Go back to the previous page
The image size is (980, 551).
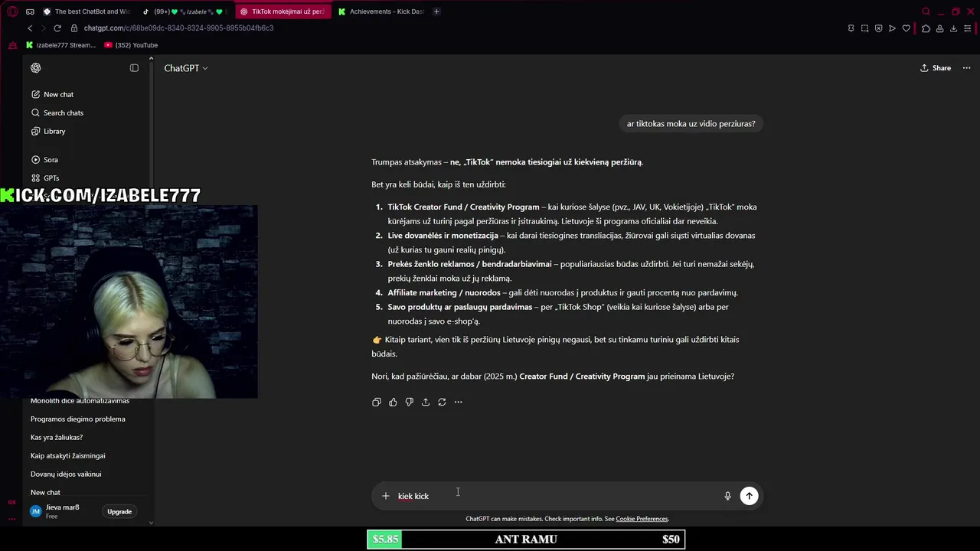[x=30, y=28]
